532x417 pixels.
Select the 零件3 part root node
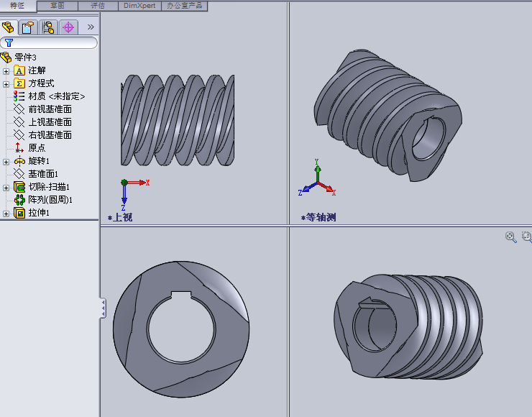pos(19,58)
